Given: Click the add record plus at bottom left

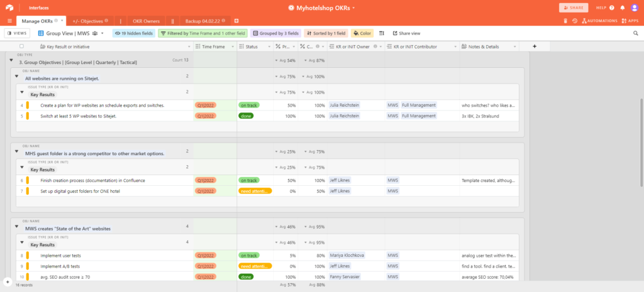Looking at the screenshot, I should (9, 282).
